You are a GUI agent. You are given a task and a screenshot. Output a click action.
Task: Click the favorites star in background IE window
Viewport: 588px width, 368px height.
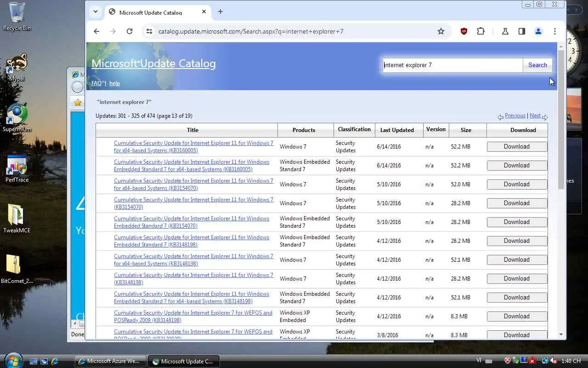pyautogui.click(x=78, y=103)
